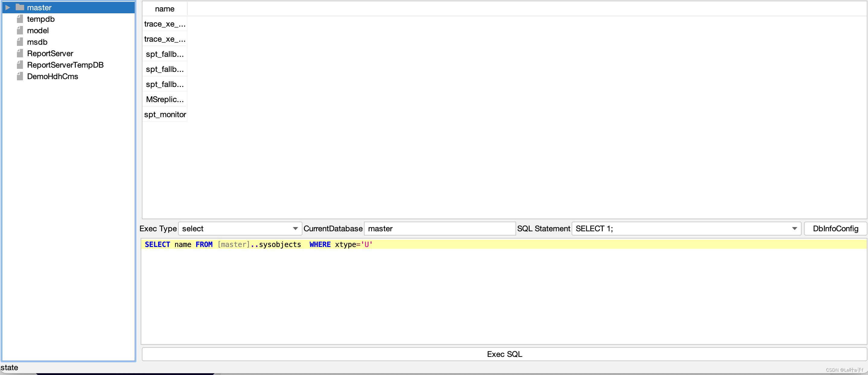Click the Exec SQL button
Screen dimensions: 868x375
(x=504, y=354)
